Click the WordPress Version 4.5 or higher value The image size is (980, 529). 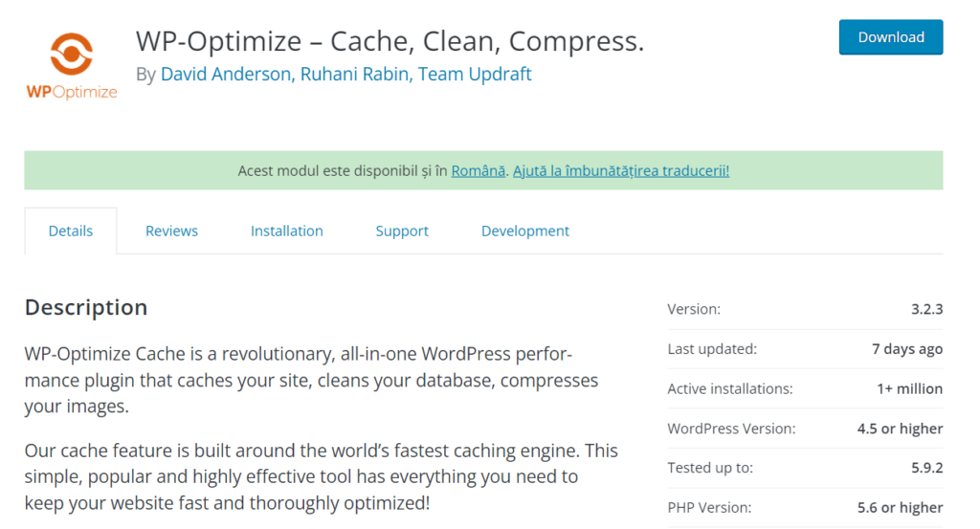pyautogui.click(x=900, y=429)
